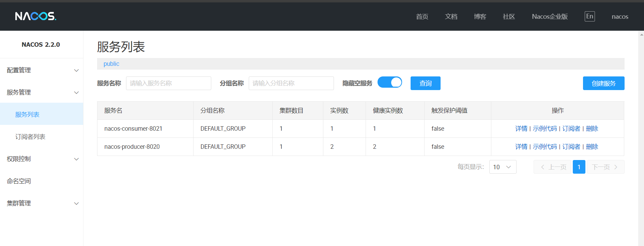Click the 创建服务 button
This screenshot has height=246, width=644.
tap(603, 83)
